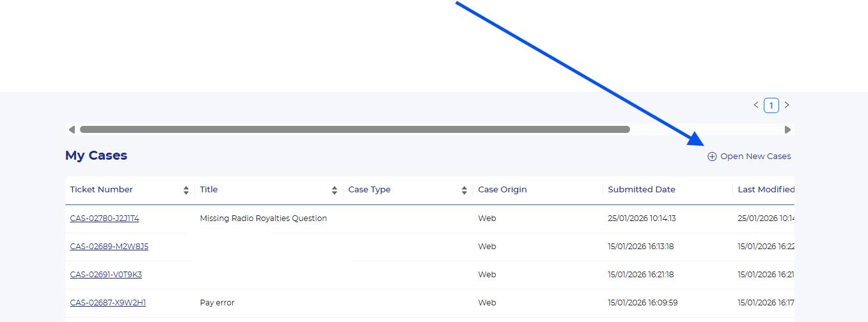Click the plus icon for Open New Cases

click(712, 157)
